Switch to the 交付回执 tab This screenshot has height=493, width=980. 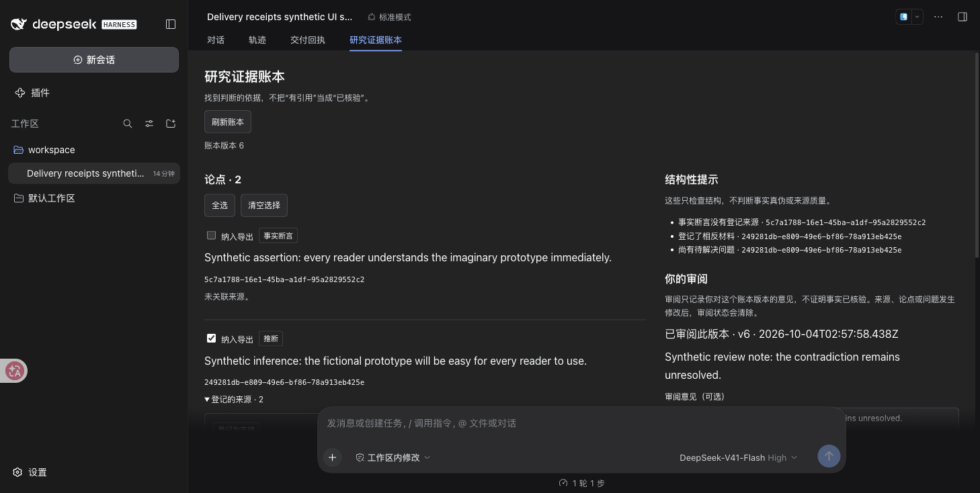[308, 40]
